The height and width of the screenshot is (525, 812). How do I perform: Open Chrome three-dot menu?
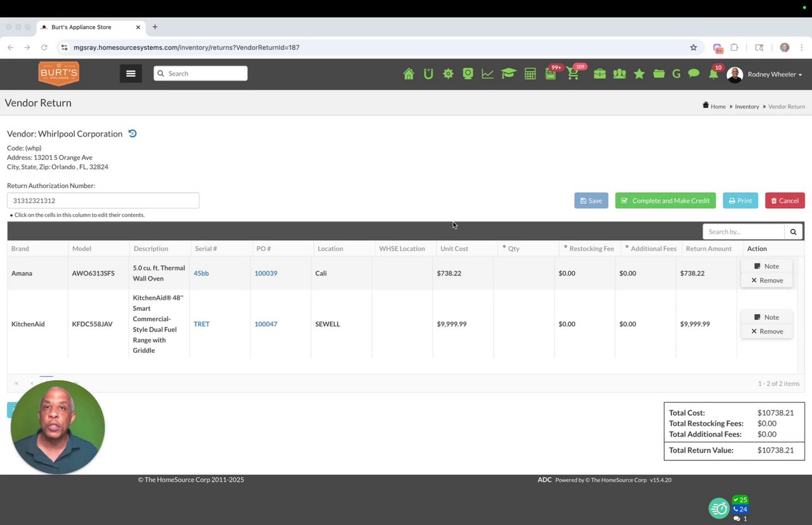point(802,48)
